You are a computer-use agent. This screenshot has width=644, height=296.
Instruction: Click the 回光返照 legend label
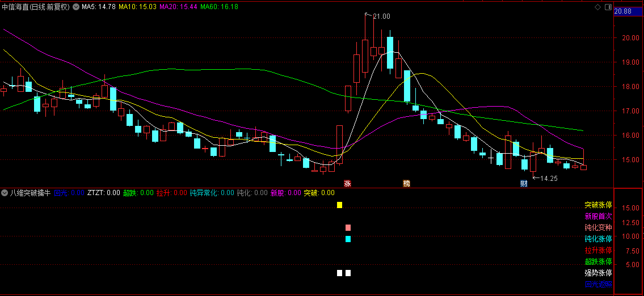pos(599,284)
